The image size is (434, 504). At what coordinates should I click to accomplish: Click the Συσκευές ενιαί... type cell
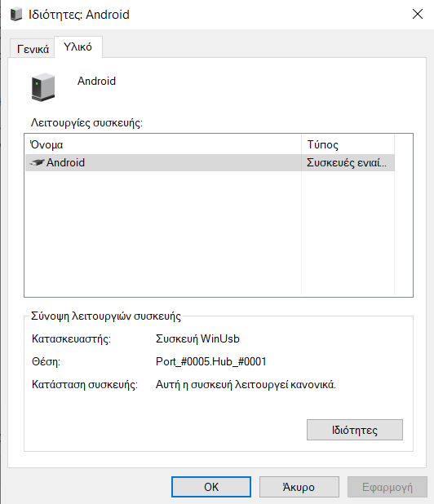(348, 162)
